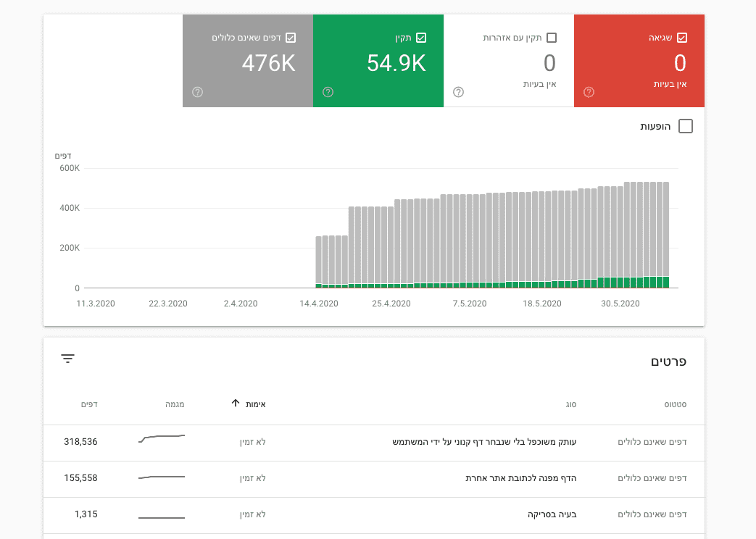Toggle the הופעות impressions checkbox
This screenshot has width=756, height=539.
685,127
